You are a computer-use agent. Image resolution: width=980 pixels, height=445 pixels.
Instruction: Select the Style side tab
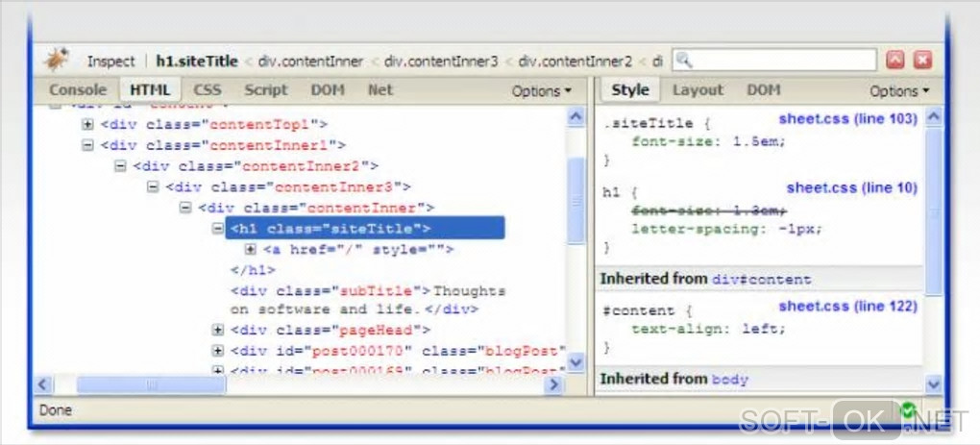click(x=630, y=90)
